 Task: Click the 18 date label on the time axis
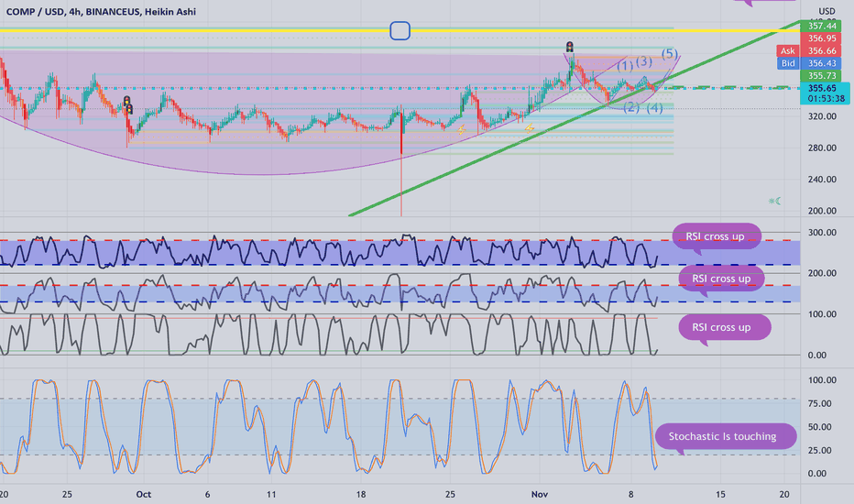click(x=360, y=494)
